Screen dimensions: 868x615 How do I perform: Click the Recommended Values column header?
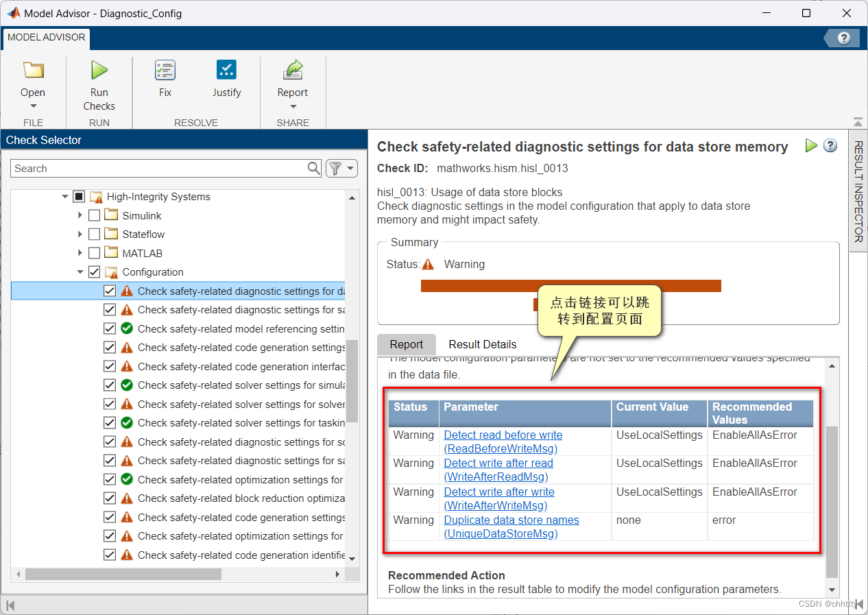tap(760, 413)
